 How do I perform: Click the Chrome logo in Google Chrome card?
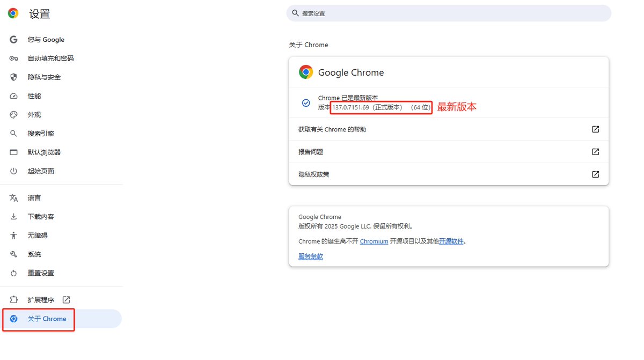[x=306, y=72]
